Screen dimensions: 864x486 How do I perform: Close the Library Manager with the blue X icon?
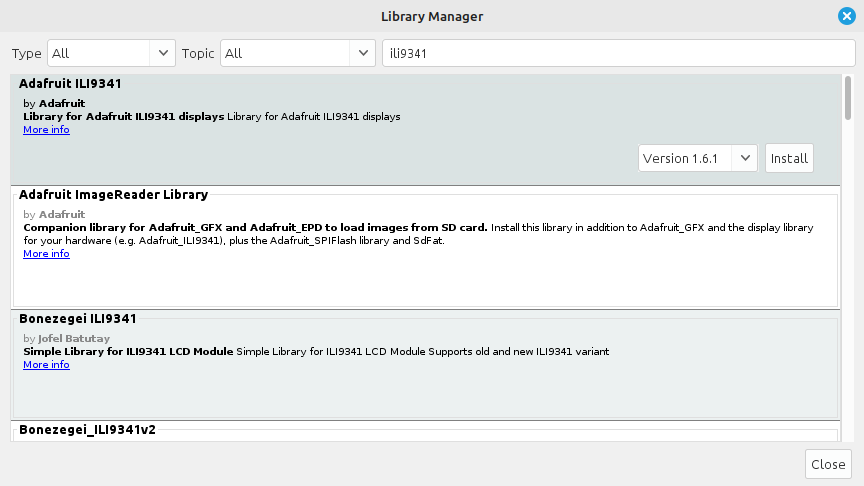(x=846, y=16)
